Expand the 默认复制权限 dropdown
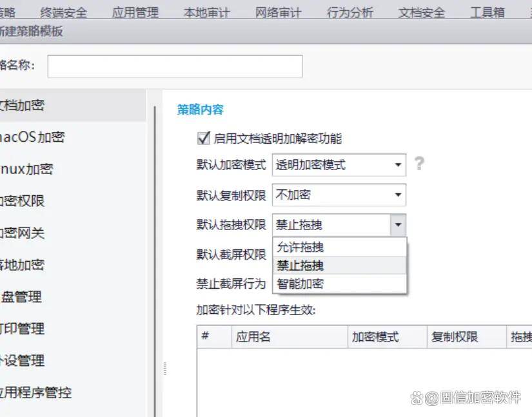 [x=339, y=195]
